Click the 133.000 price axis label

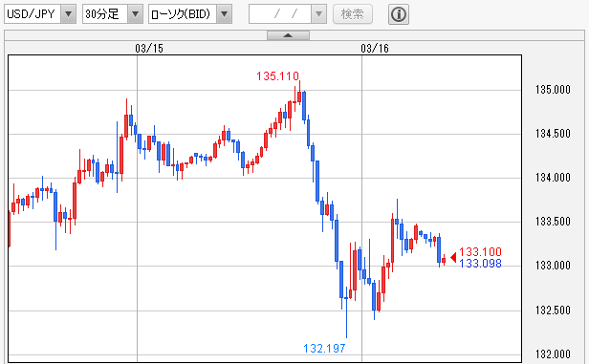pyautogui.click(x=553, y=266)
